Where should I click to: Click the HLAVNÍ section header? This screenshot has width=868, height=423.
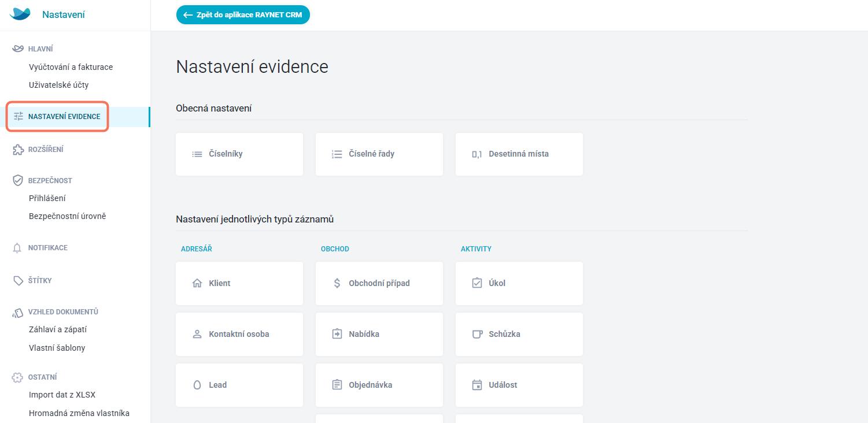pos(40,49)
